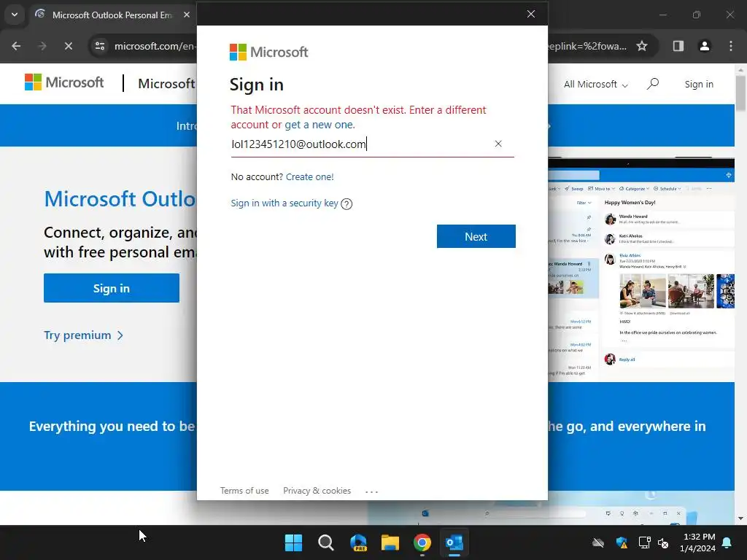Click the 'get a new one' link
Screen dimensions: 747x560
tap(320, 125)
